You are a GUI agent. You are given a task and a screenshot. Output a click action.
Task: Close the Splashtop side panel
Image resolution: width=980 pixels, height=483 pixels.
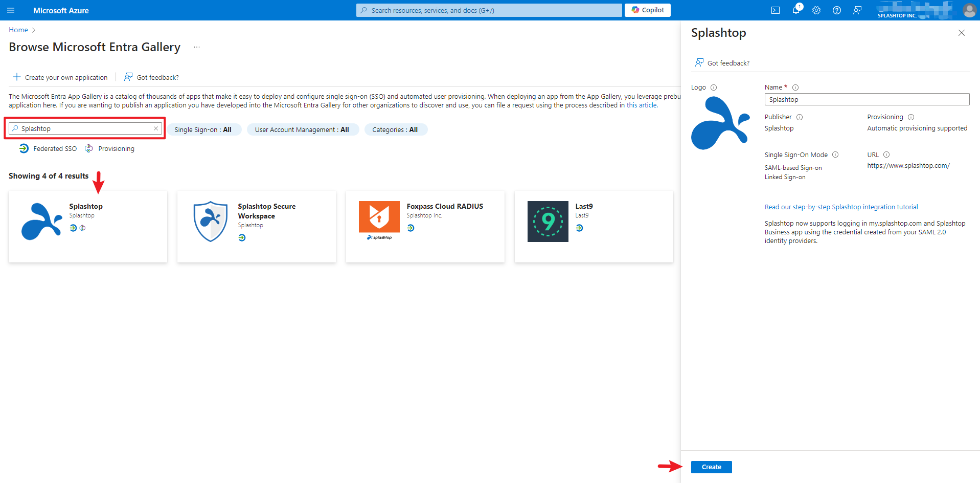click(x=962, y=33)
